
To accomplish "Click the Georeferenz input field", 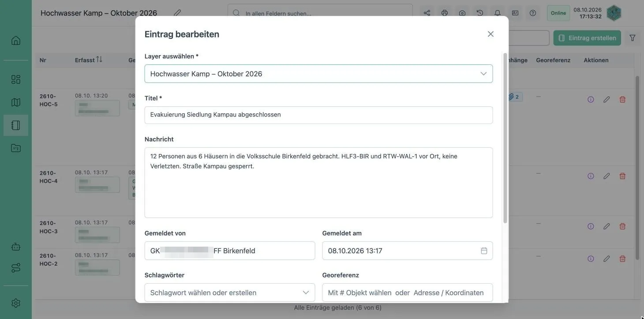I will pyautogui.click(x=408, y=293).
